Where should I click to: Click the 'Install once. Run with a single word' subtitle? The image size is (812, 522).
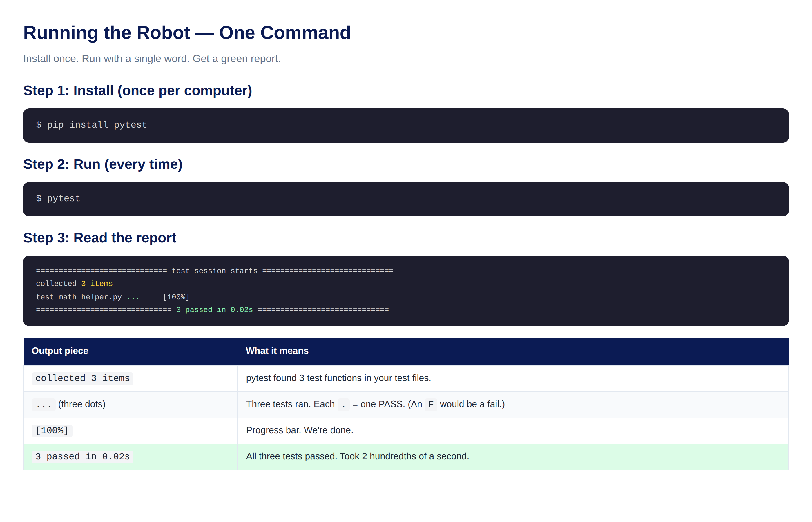tap(152, 59)
